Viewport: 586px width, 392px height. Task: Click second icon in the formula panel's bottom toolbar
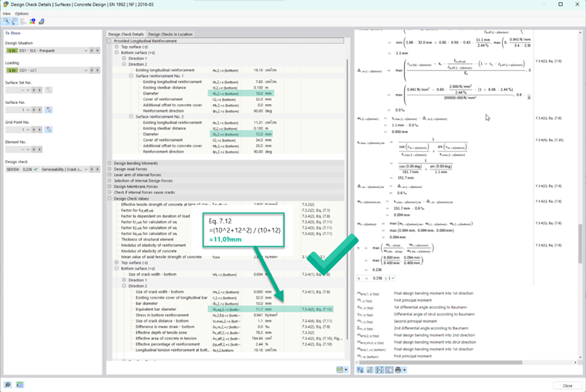(x=369, y=370)
